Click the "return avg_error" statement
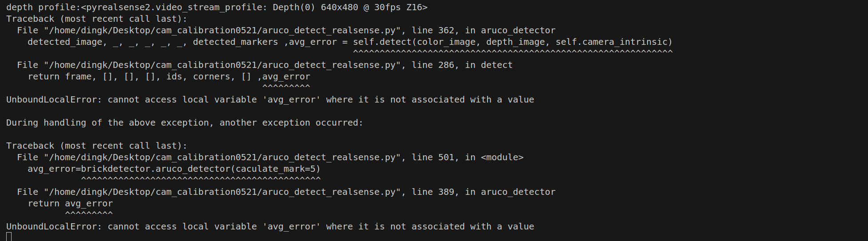 70,204
